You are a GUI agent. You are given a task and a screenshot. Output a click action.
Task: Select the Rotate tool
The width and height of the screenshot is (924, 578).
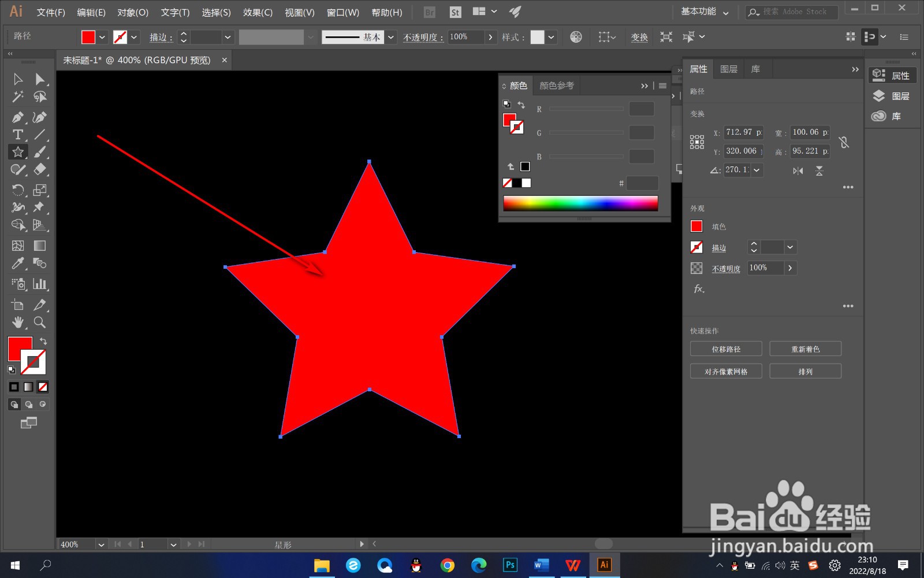[18, 190]
